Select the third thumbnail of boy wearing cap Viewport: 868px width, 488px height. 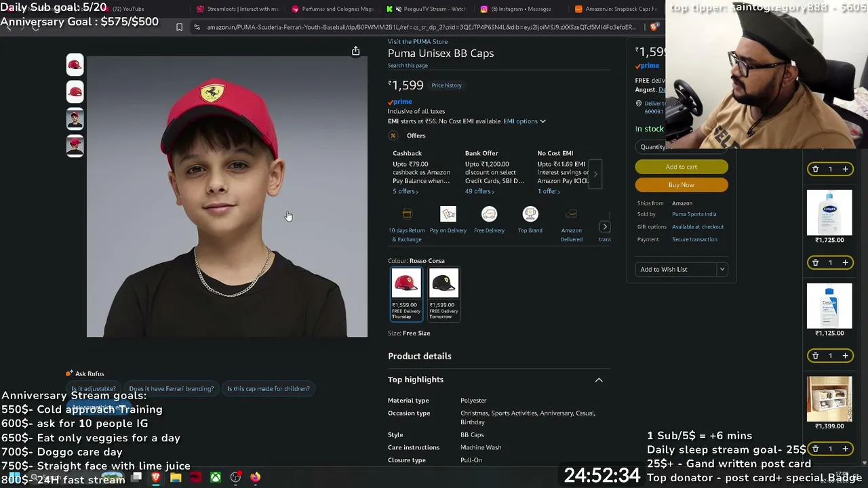pyautogui.click(x=75, y=119)
